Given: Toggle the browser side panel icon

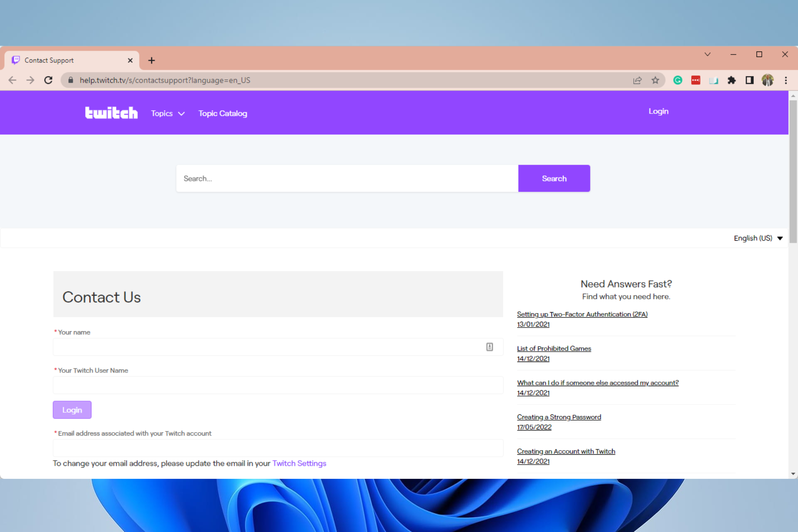Looking at the screenshot, I should tap(749, 80).
